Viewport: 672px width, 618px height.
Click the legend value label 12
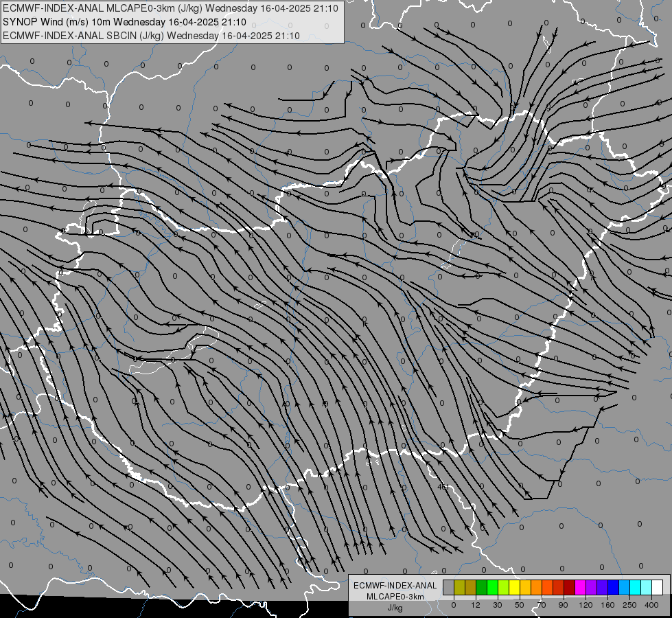point(476,605)
